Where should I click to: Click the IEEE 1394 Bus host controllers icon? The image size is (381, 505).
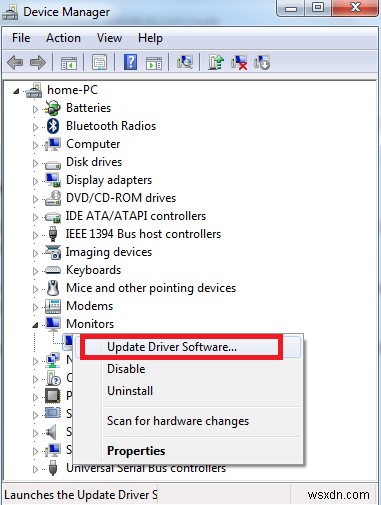(53, 234)
